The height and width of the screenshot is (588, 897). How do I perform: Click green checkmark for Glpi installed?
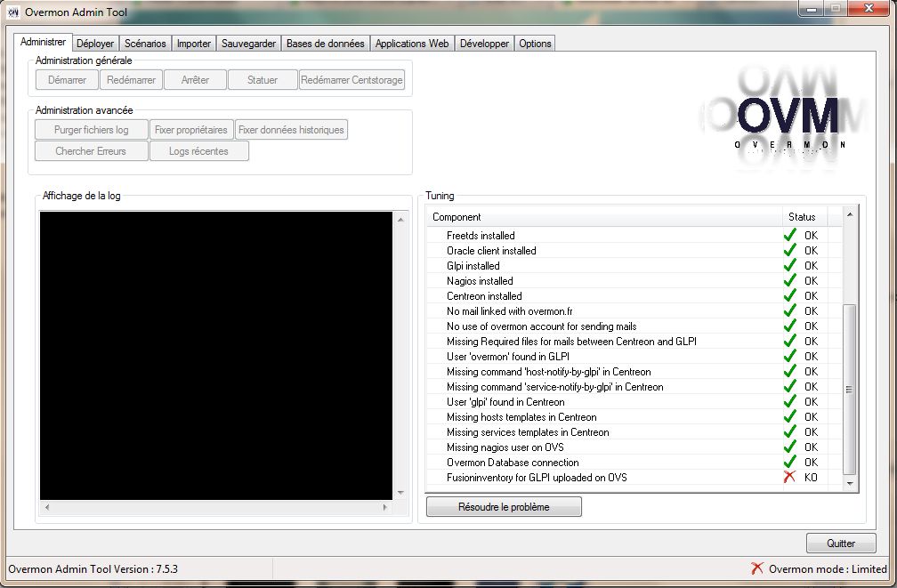[790, 265]
